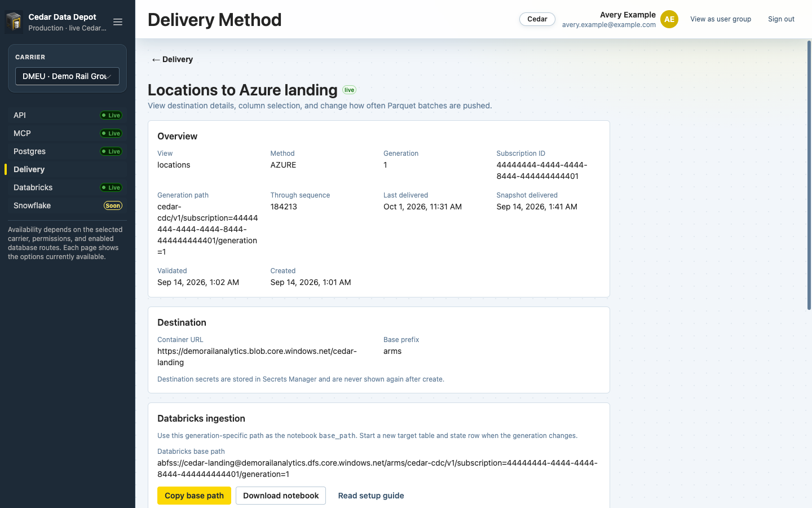This screenshot has height=508, width=812.
Task: Click the AE user avatar
Action: [669, 19]
